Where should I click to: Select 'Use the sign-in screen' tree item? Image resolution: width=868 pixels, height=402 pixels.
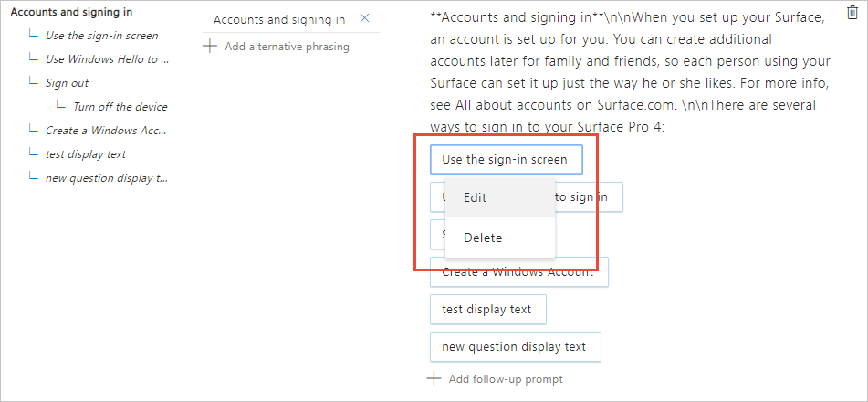click(x=101, y=36)
